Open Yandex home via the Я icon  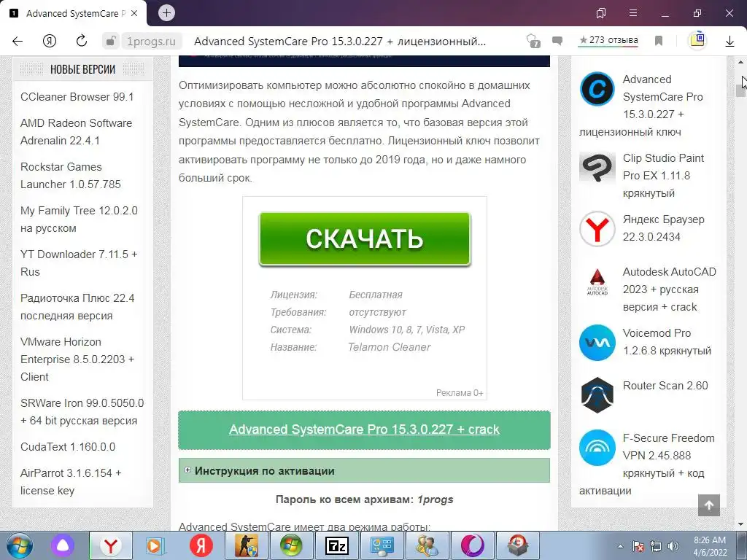50,41
